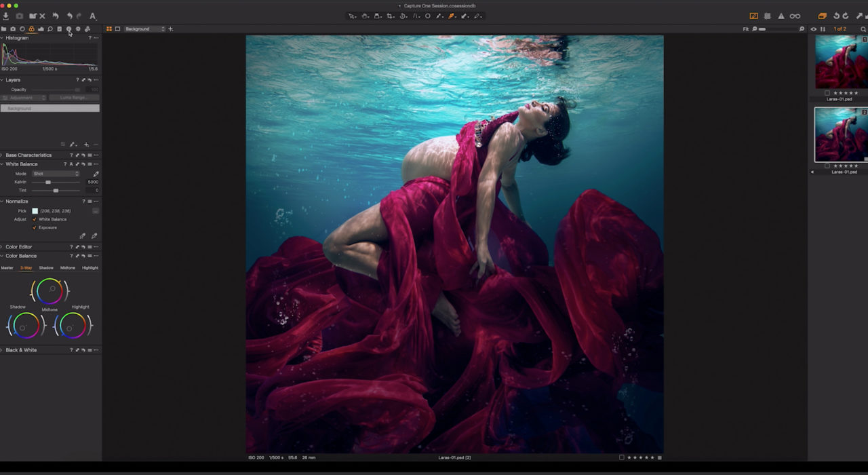The image size is (868, 475).
Task: Collapse the Normalize panel
Action: pyautogui.click(x=2, y=202)
